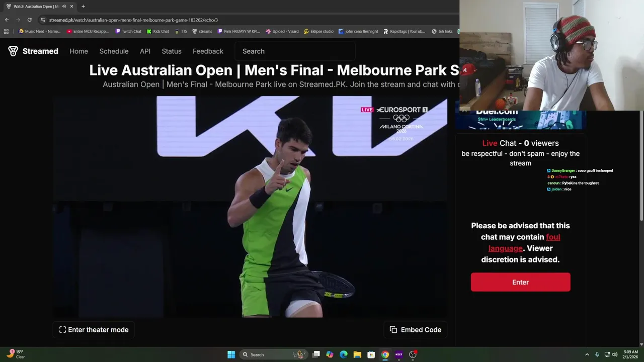Open Task View on the taskbar
644x362 pixels.
pyautogui.click(x=316, y=354)
